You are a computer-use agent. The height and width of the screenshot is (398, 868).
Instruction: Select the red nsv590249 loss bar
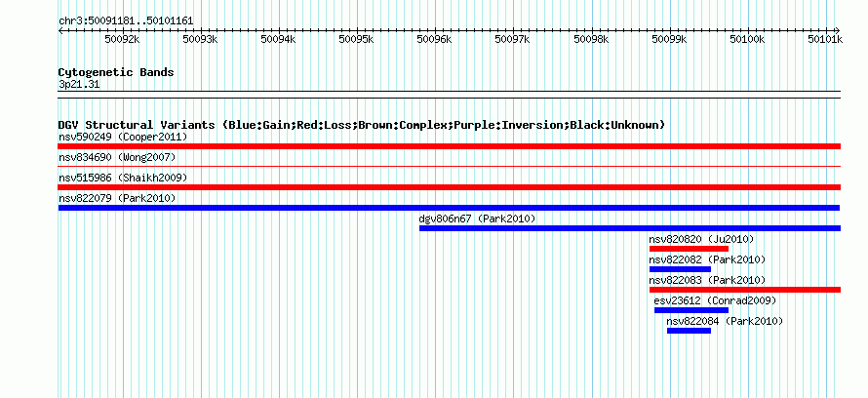click(x=449, y=146)
